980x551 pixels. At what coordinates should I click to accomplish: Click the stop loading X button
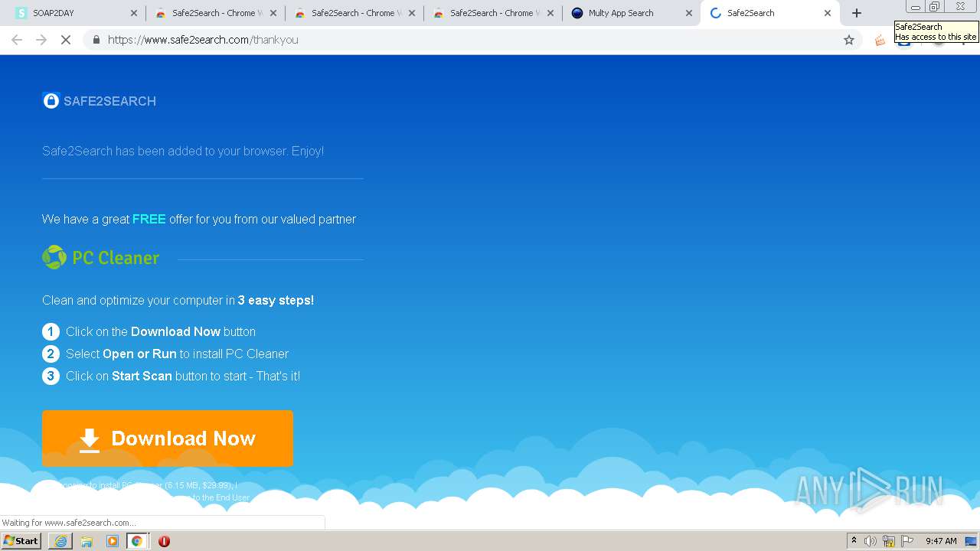tap(66, 40)
